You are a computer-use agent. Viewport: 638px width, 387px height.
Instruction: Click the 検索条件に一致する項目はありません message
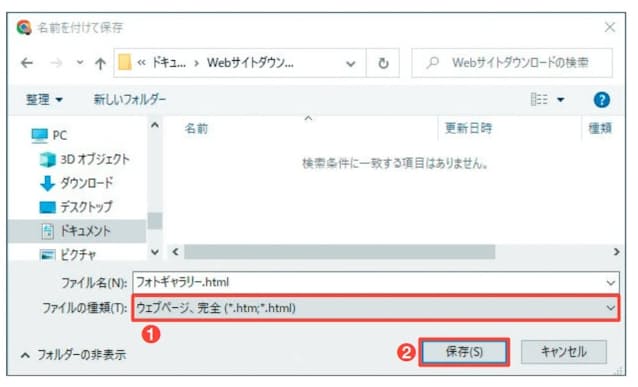(395, 164)
